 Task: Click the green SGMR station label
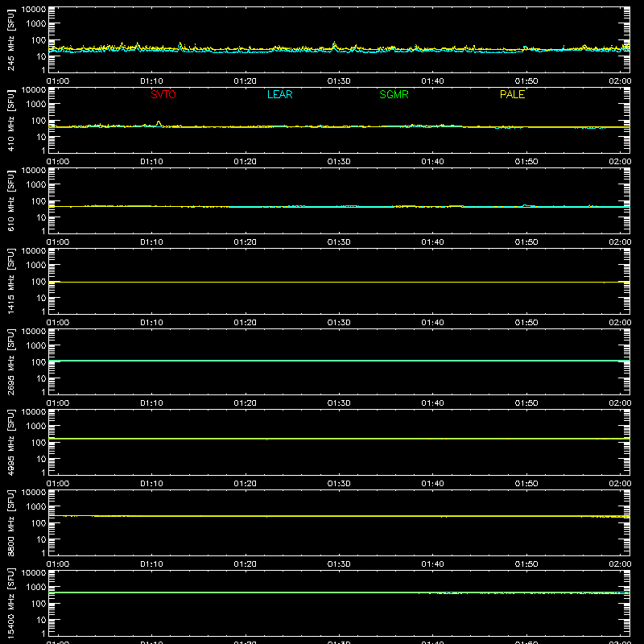click(394, 94)
